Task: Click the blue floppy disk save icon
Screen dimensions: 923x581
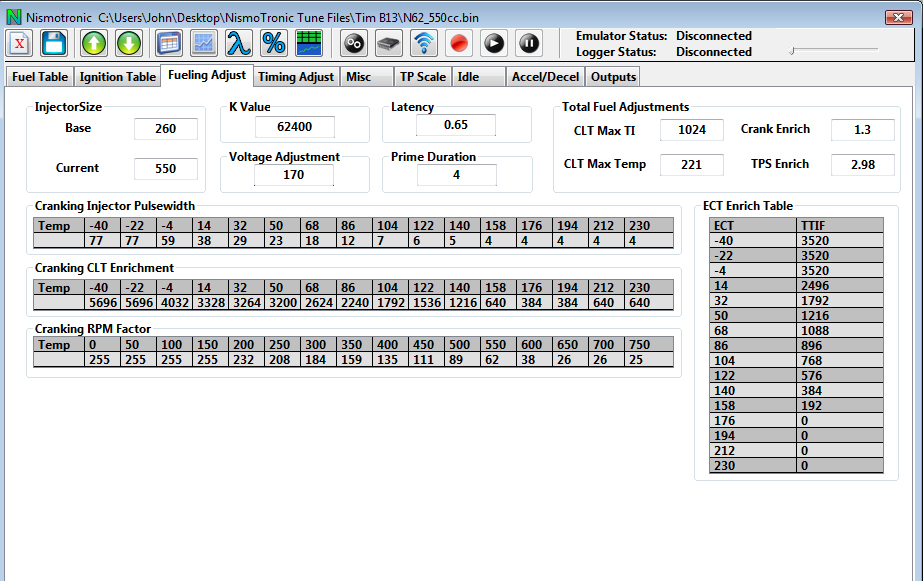Action: point(54,44)
